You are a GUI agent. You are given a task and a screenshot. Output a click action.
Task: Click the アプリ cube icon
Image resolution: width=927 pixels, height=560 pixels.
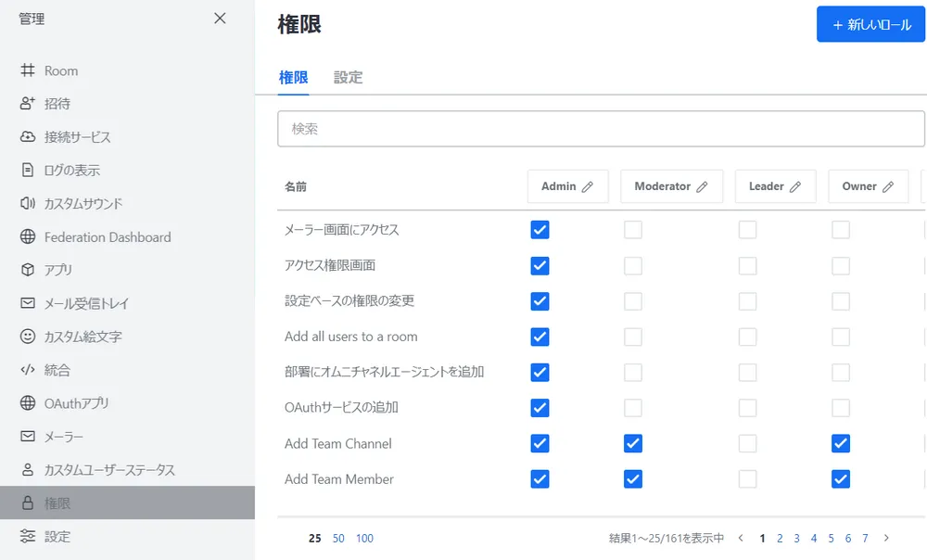point(28,270)
